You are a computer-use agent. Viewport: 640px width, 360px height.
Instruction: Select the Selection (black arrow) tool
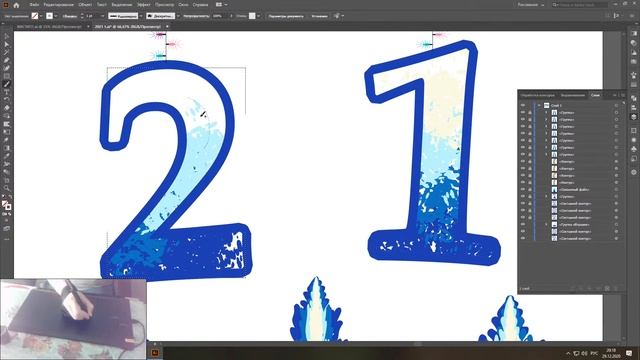[7, 36]
